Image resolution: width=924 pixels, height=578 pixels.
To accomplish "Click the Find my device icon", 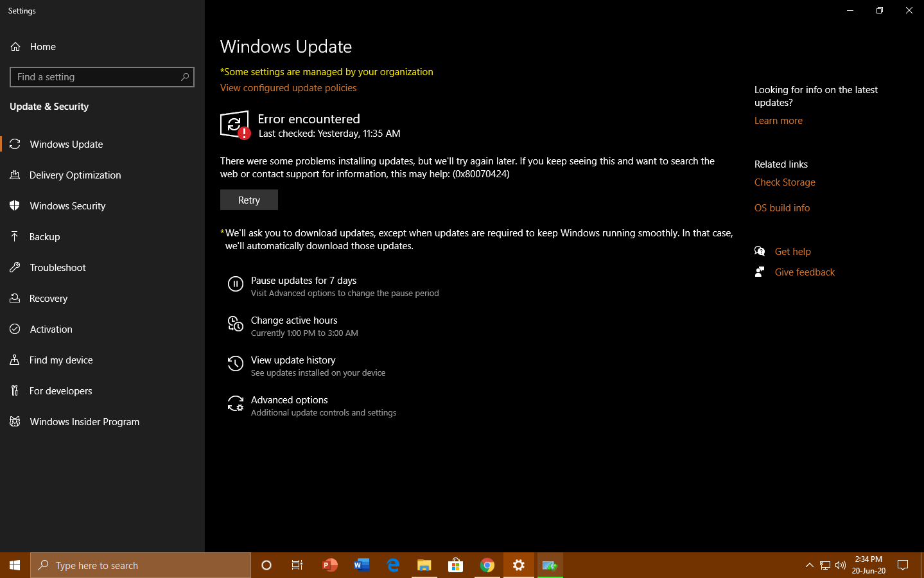I will pos(15,360).
